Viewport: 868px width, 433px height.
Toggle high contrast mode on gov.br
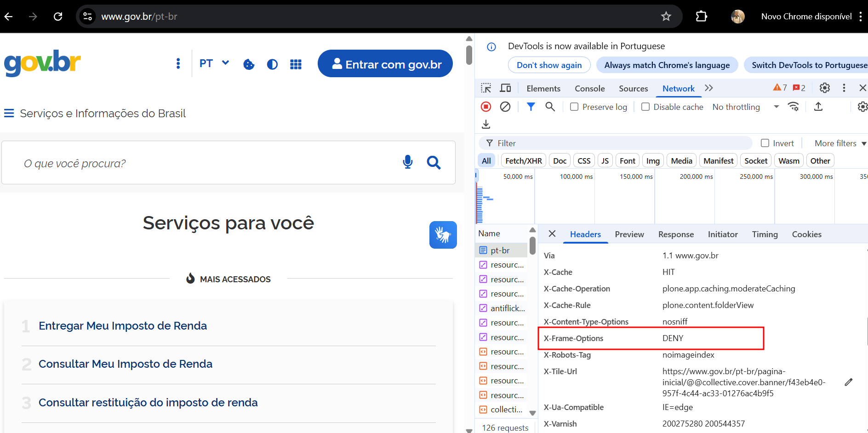pyautogui.click(x=272, y=64)
